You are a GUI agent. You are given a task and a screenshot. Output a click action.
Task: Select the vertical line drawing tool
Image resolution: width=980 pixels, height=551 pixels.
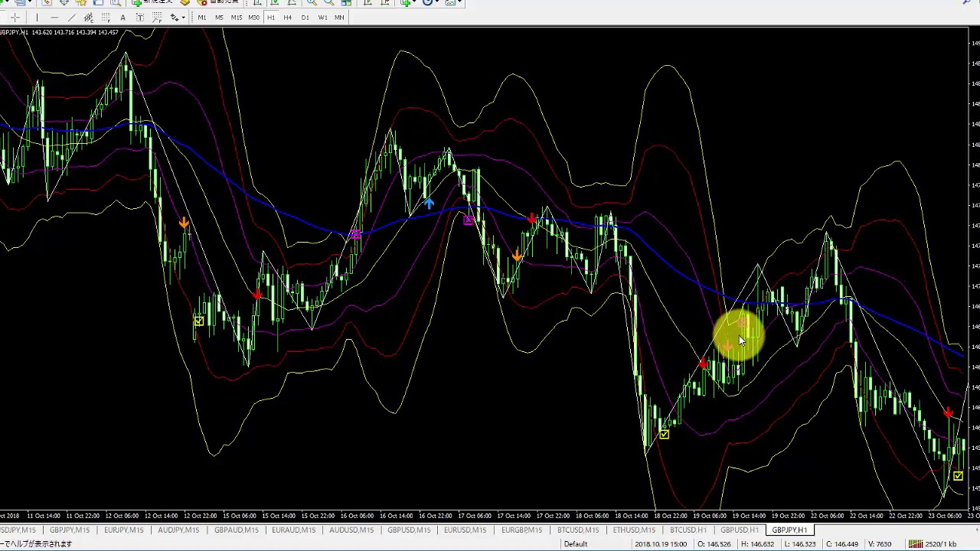36,18
